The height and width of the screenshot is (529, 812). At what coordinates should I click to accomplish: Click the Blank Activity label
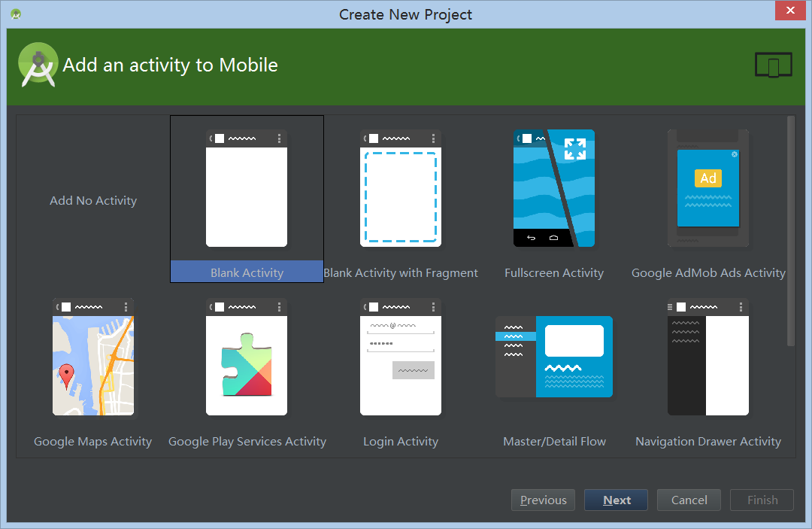247,272
